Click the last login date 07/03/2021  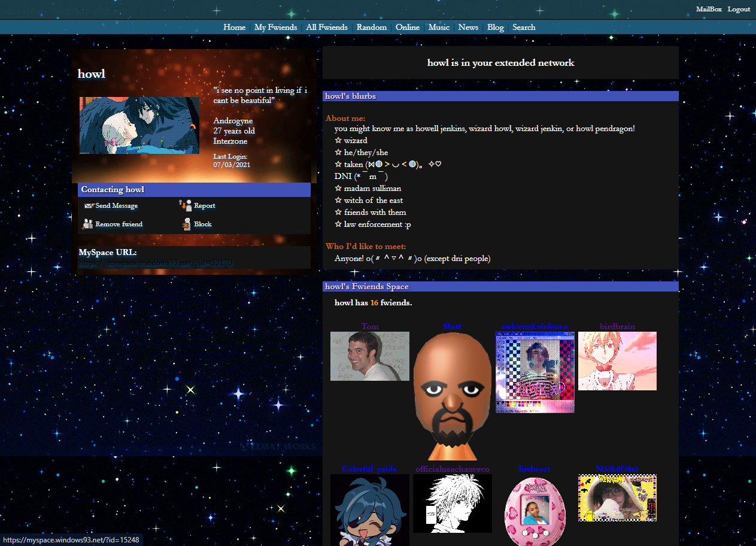point(232,165)
